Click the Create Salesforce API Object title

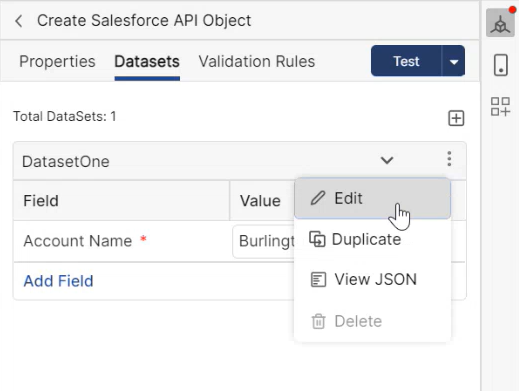(x=144, y=21)
